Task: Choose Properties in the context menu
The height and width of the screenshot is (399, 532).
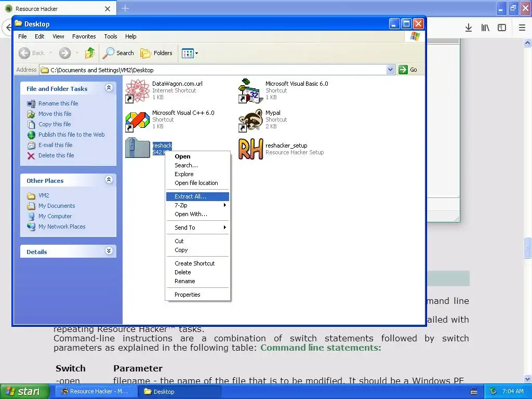Action: (197, 295)
